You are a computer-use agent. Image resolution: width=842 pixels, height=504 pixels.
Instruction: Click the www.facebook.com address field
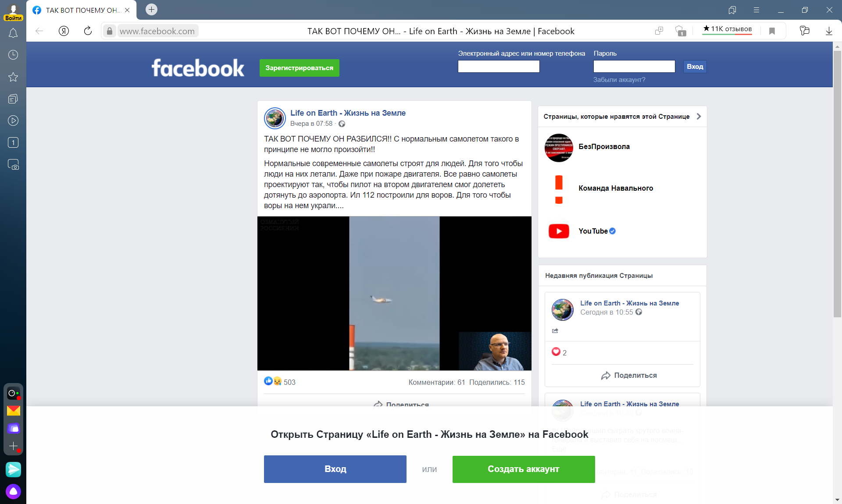(157, 31)
